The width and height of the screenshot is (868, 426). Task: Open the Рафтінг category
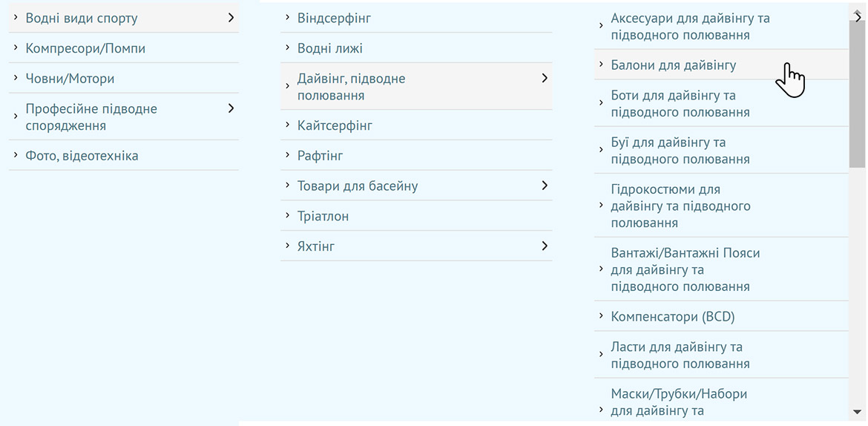click(320, 156)
